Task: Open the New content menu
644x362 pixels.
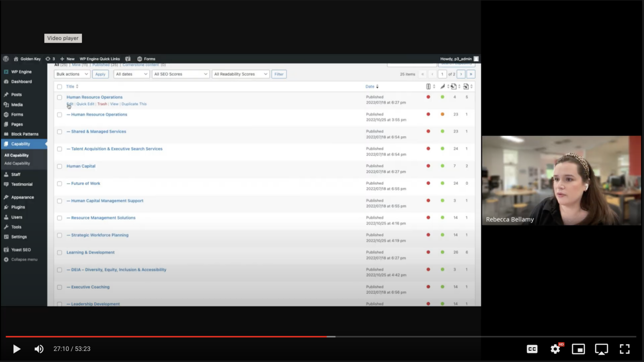Action: (68, 59)
